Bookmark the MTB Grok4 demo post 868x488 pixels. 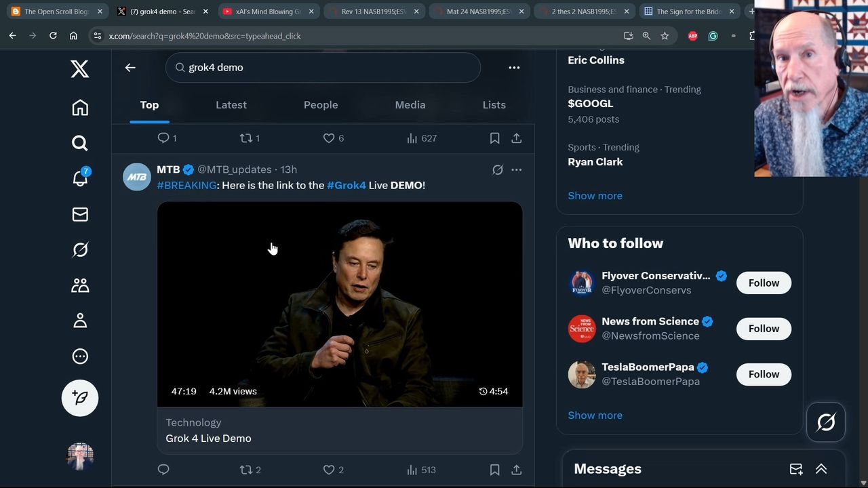pyautogui.click(x=494, y=470)
